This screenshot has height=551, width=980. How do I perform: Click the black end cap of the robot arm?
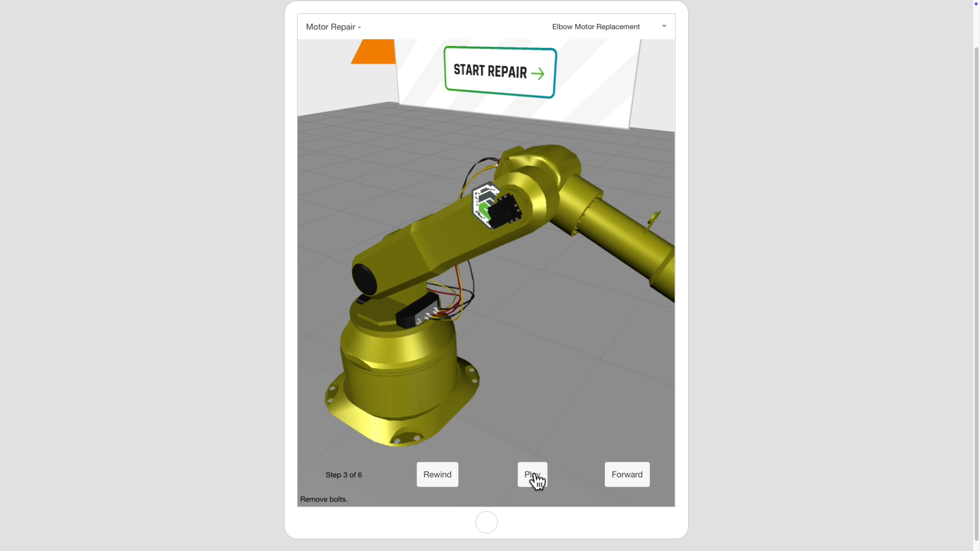(x=364, y=280)
